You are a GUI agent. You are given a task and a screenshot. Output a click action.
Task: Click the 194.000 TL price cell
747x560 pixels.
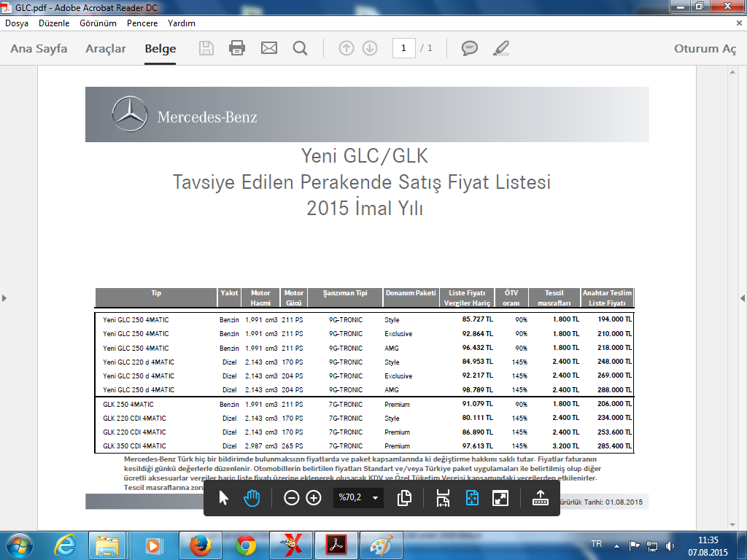[614, 319]
